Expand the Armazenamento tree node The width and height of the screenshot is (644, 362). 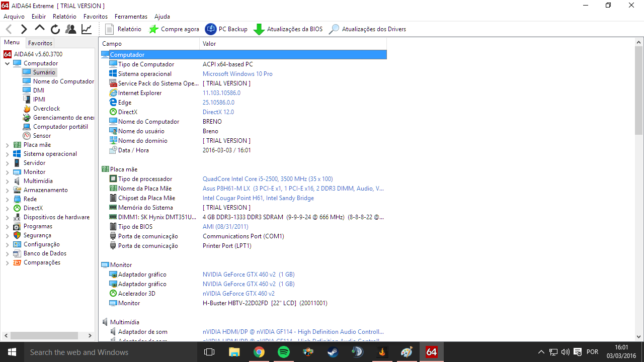(8, 190)
